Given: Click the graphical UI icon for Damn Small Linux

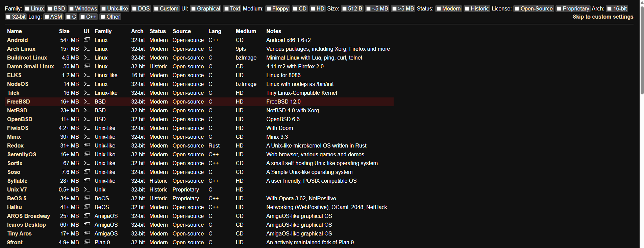Looking at the screenshot, I should (x=87, y=66).
